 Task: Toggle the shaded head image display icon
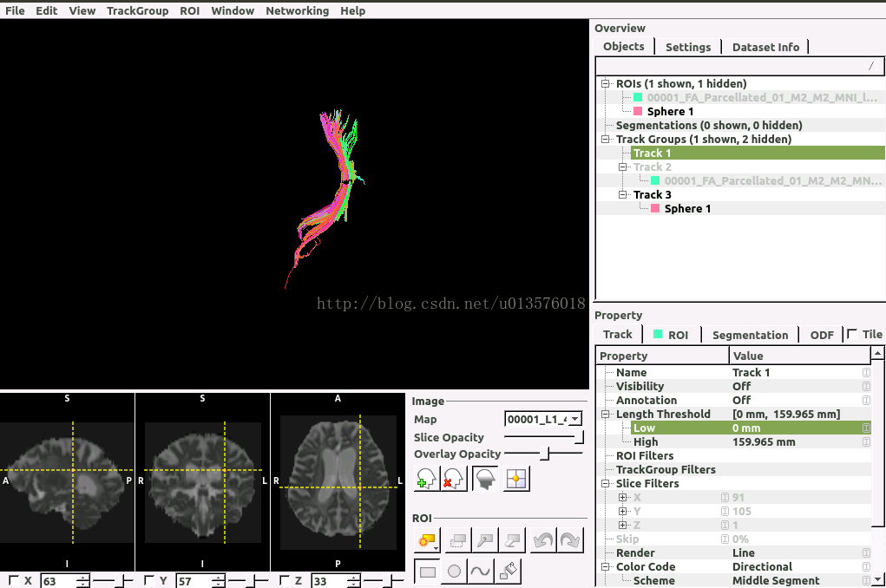click(x=485, y=479)
